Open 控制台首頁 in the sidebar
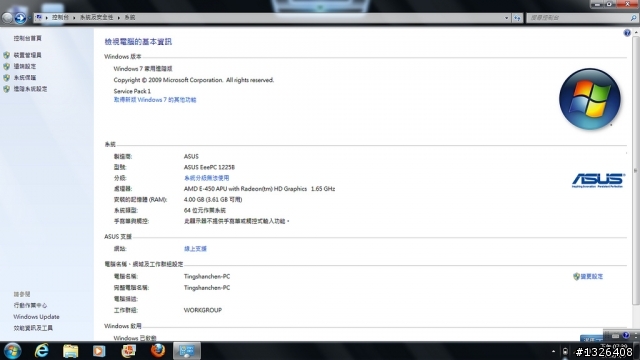This screenshot has width=640, height=360. 27,38
